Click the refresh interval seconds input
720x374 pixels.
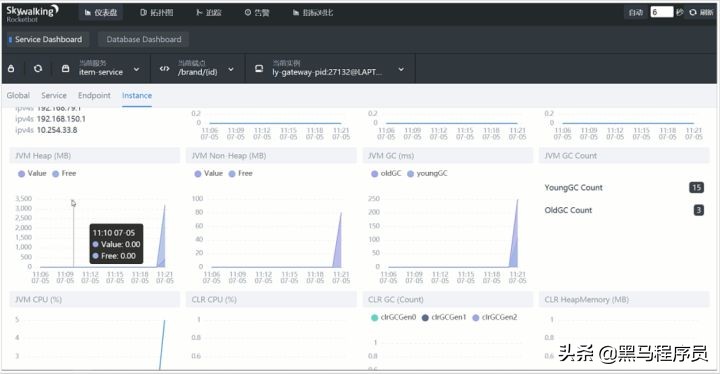coord(662,12)
